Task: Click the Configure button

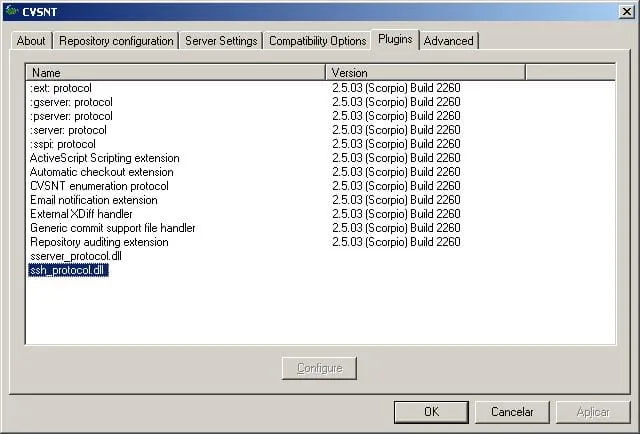Action: (319, 368)
